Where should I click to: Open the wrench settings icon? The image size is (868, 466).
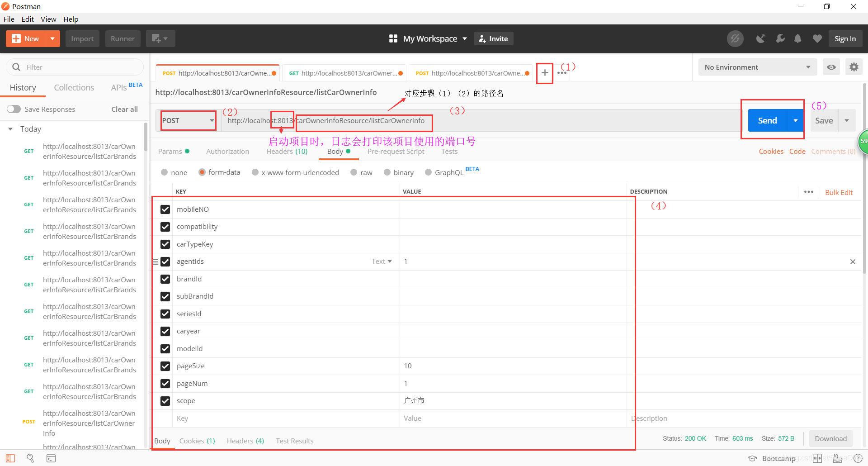[780, 39]
